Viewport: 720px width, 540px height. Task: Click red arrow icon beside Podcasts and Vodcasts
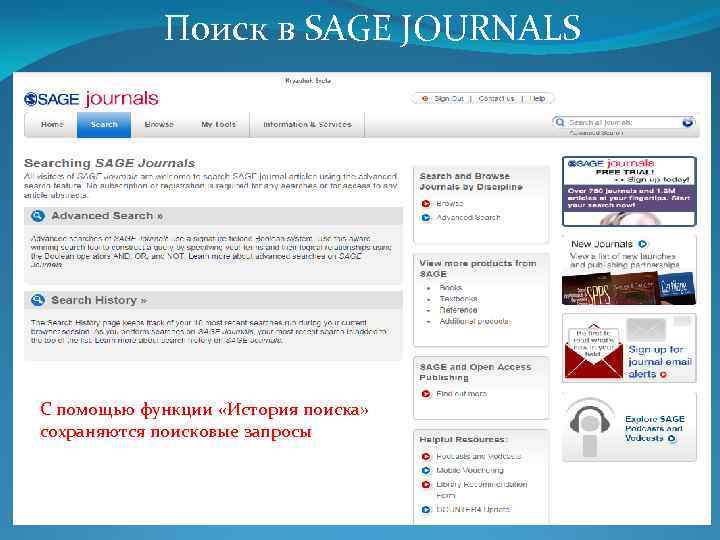[426, 456]
